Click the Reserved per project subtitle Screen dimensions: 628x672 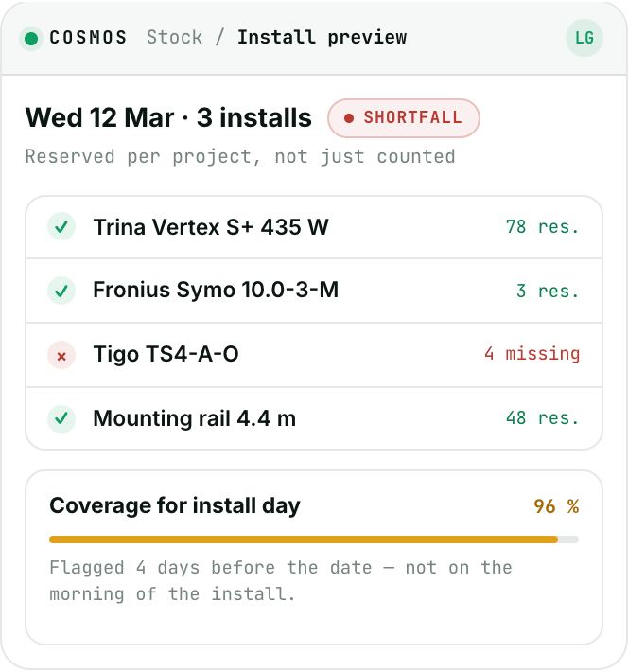240,157
